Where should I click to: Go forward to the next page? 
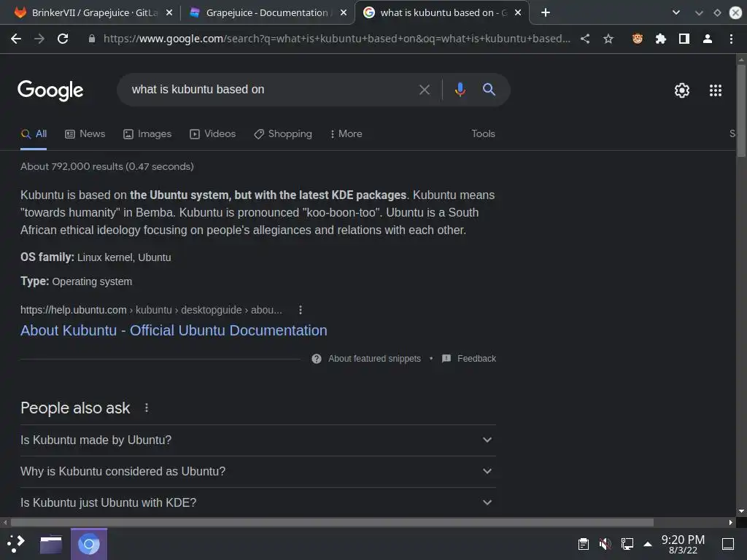pos(39,39)
